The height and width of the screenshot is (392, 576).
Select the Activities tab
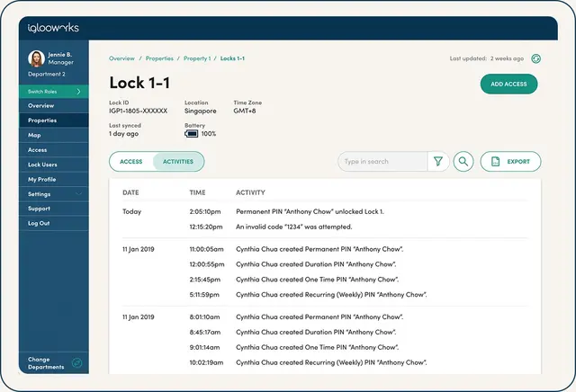point(178,162)
